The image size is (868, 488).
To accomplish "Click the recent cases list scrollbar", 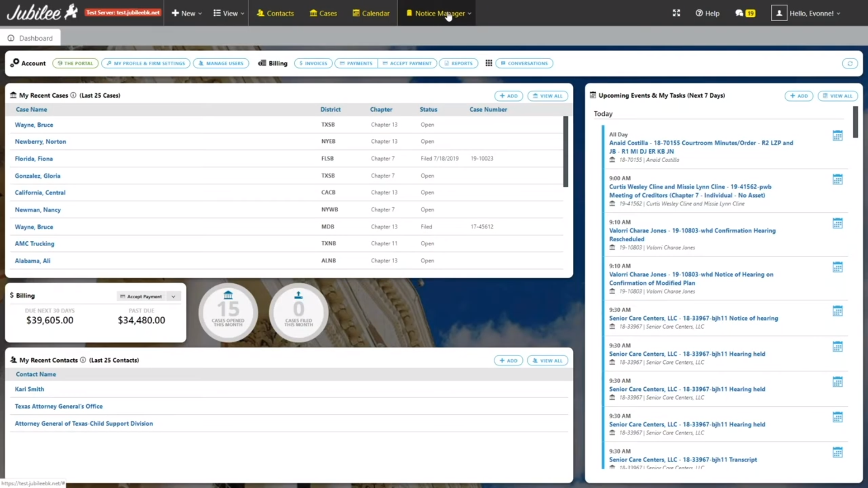I will tap(566, 151).
